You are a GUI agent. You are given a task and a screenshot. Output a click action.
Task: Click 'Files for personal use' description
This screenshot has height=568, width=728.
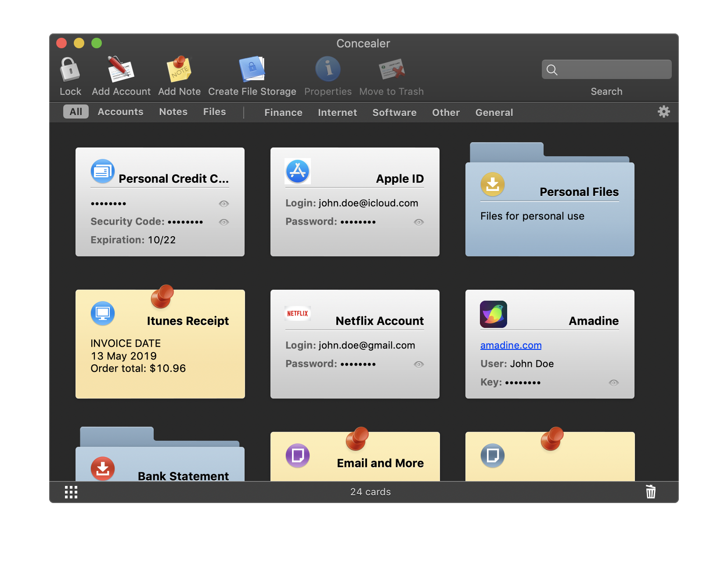(532, 216)
